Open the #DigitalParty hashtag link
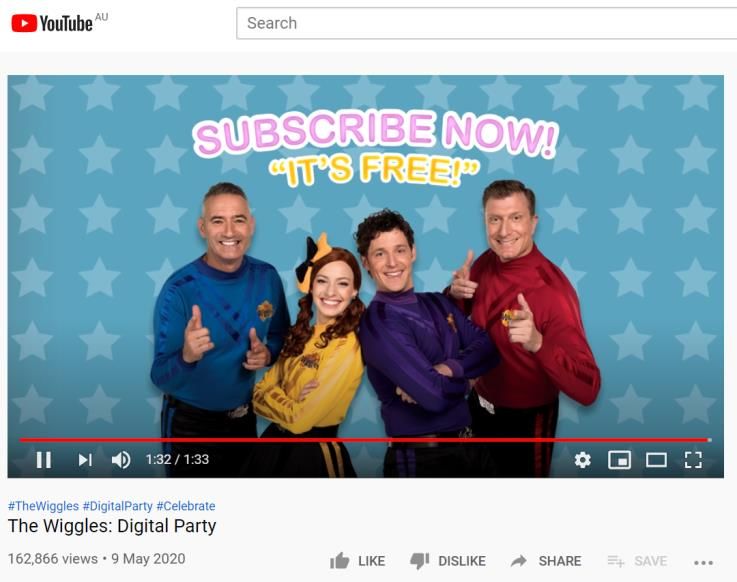The image size is (737, 582). tap(118, 506)
